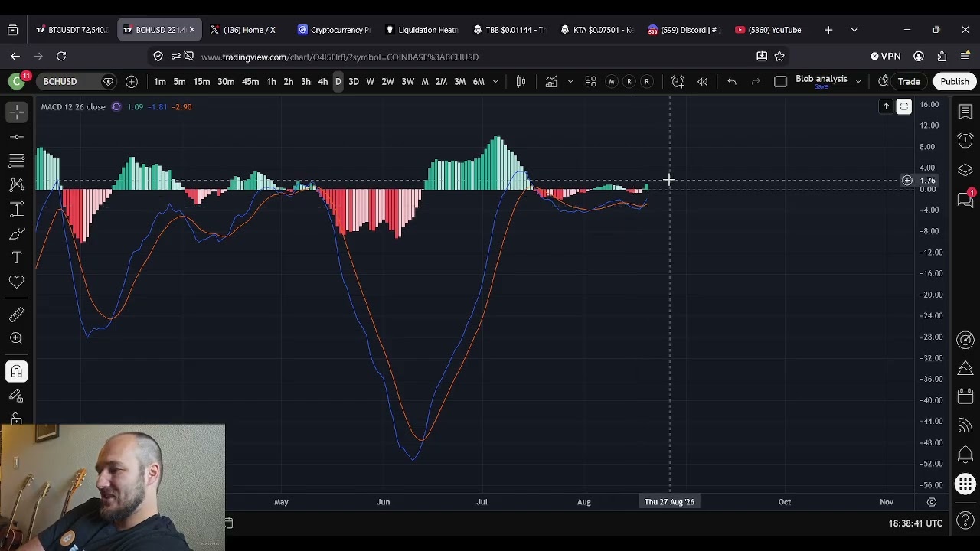Toggle magnet mode for drawings
This screenshot has width=980, height=551.
pos(16,371)
